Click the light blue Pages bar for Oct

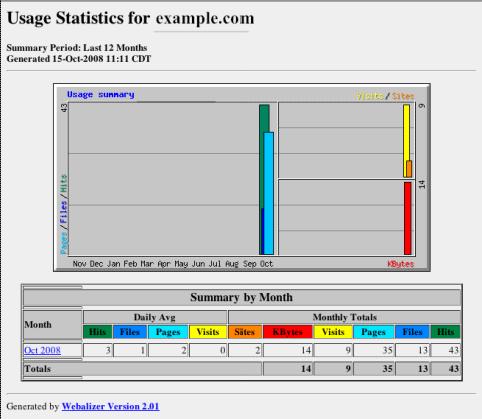(x=269, y=193)
